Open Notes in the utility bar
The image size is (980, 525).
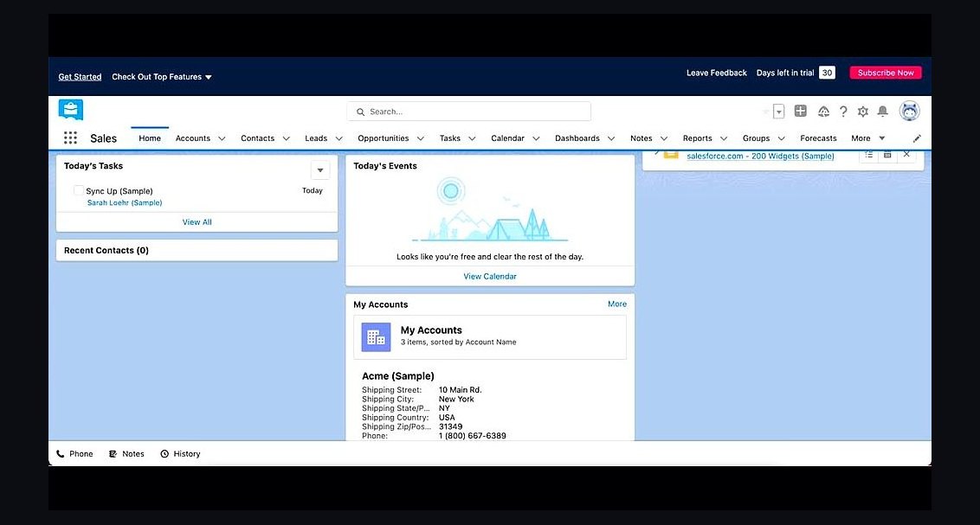[126, 454]
